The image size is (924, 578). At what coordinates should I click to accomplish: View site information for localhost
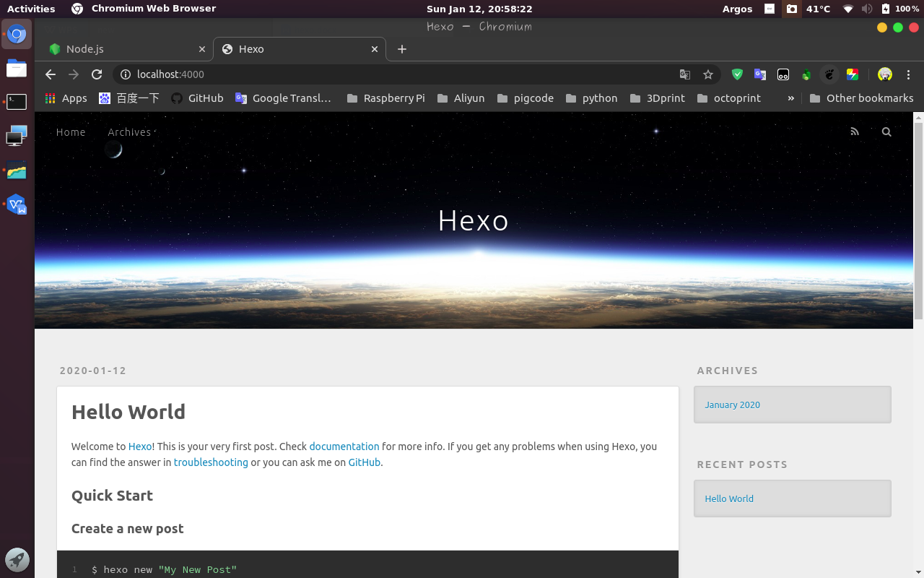pyautogui.click(x=125, y=74)
